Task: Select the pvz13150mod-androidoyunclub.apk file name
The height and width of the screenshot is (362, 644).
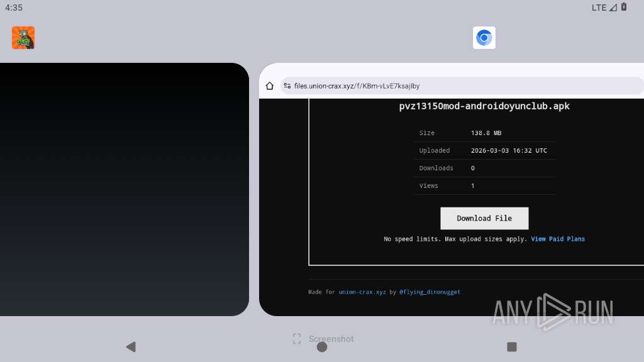Action: 484,106
